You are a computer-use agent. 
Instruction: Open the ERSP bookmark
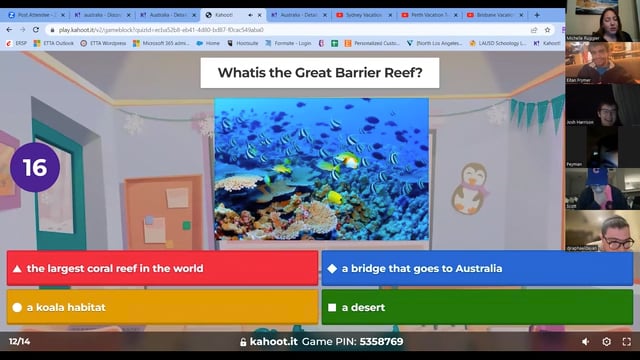pos(16,43)
